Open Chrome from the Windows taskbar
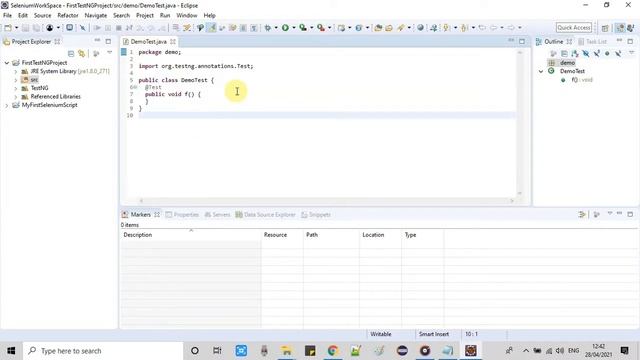Screen dimensions: 640x360 click(333, 351)
